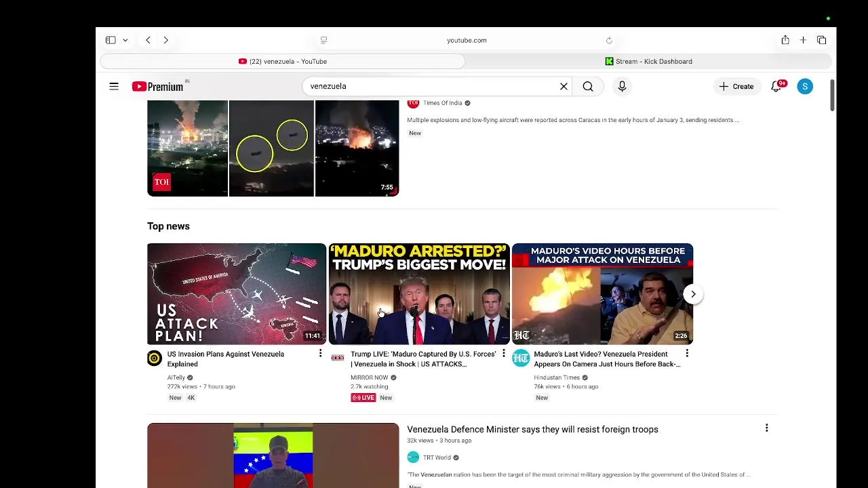Open options for Defence Minister video
This screenshot has width=868, height=488.
(x=767, y=428)
